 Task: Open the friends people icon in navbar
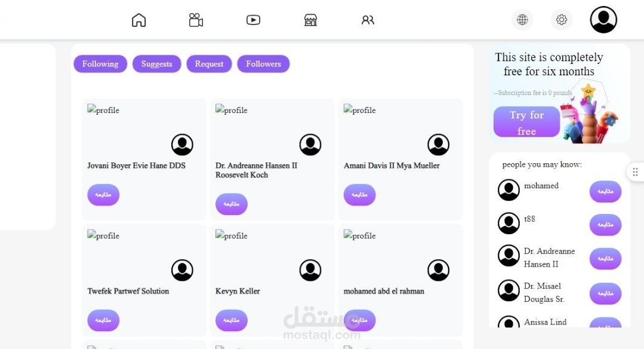[368, 20]
